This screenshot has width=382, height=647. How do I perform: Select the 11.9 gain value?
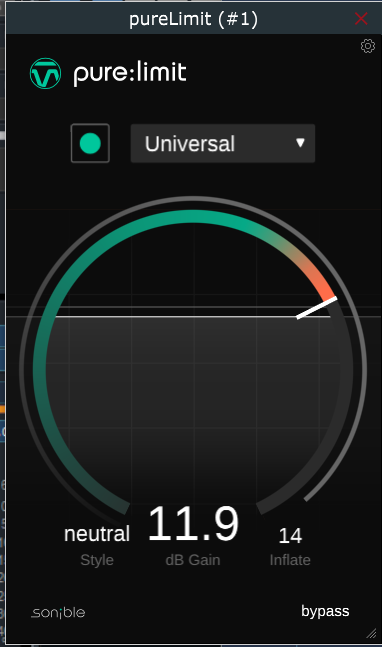coord(193,524)
